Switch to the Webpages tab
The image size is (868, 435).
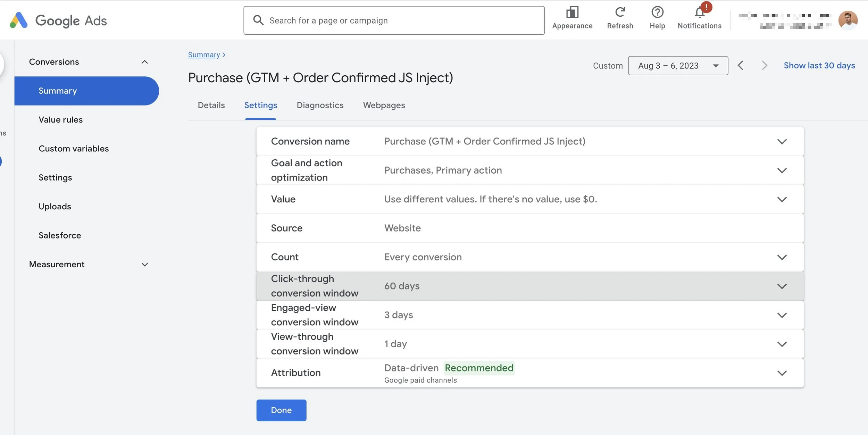point(384,105)
